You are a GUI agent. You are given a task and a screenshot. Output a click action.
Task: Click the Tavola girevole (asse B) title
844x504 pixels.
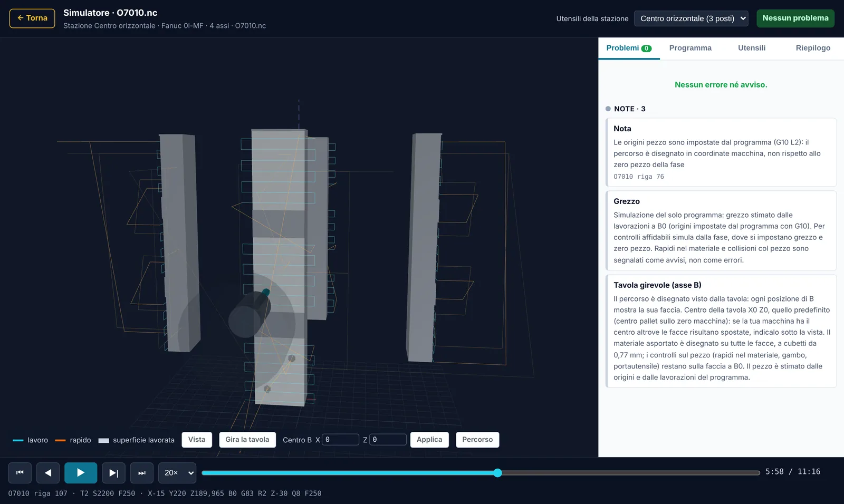657,285
